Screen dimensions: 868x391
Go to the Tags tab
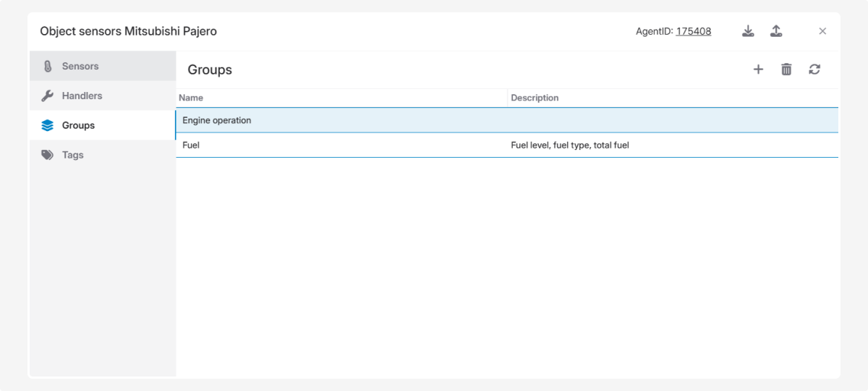tap(72, 155)
